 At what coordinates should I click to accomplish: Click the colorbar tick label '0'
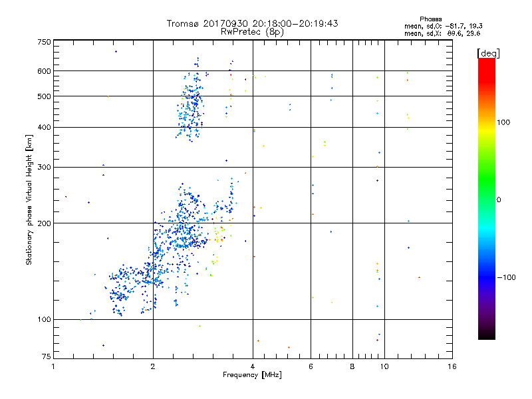(x=499, y=199)
